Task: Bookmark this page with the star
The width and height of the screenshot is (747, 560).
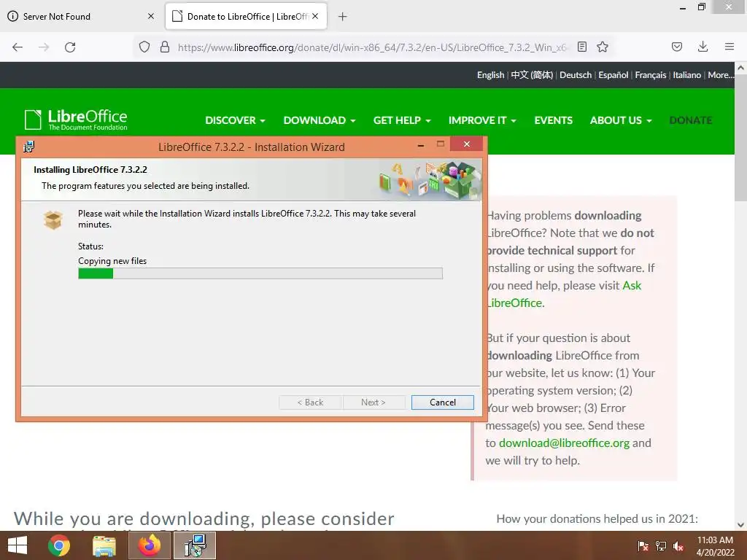Action: [x=603, y=47]
